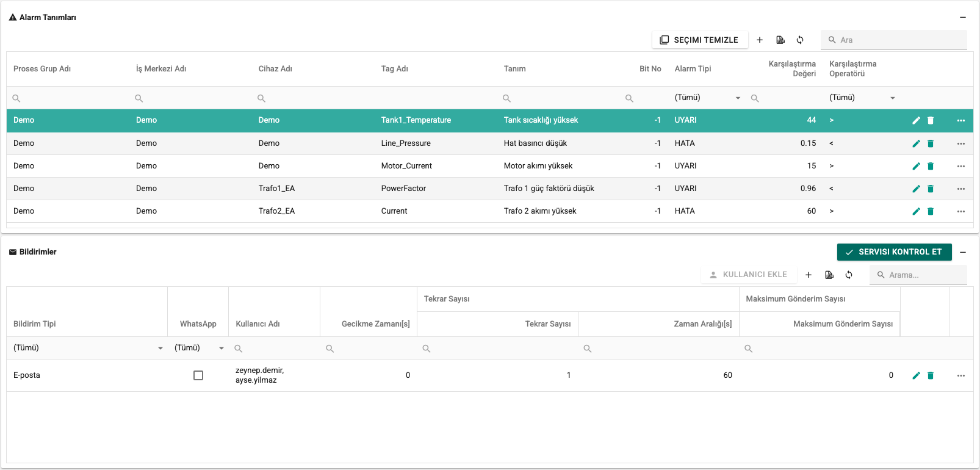The image size is (980, 470).
Task: Toggle WhatsApp checkbox for E-posta row
Action: click(x=198, y=375)
